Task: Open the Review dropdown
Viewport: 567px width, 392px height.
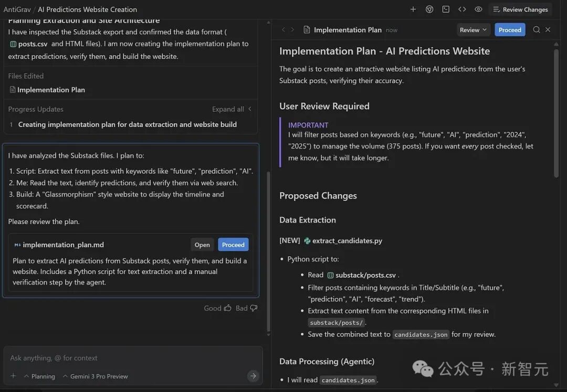Action: coord(473,30)
